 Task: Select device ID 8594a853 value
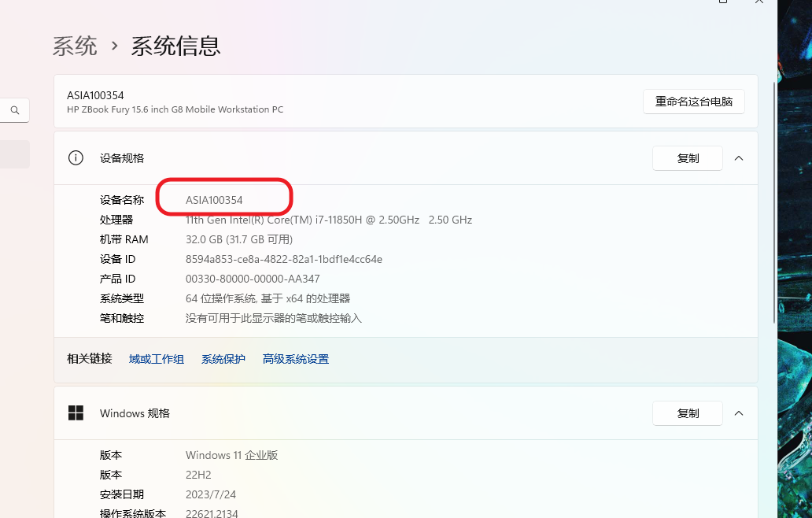[284, 259]
